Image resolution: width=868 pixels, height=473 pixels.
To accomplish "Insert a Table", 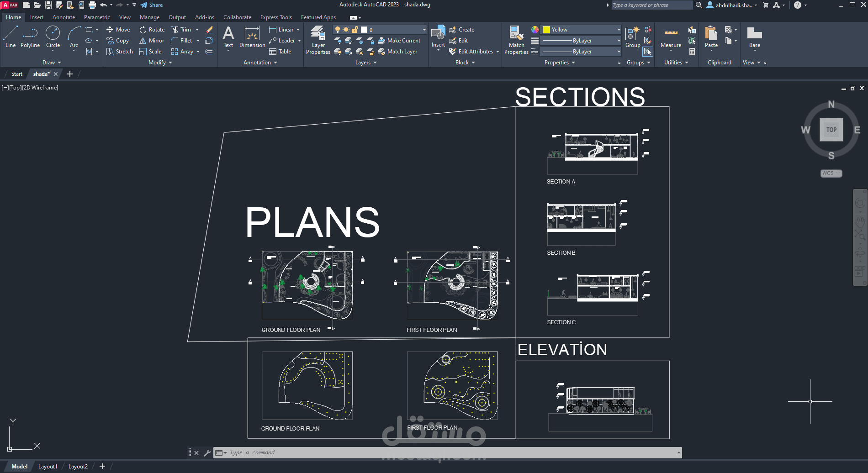I will (x=281, y=52).
